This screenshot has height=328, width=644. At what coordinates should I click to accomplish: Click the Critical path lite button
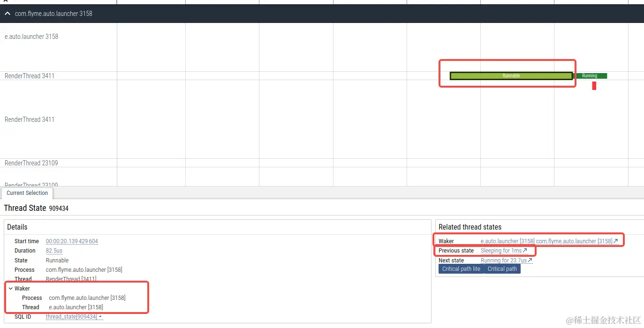(462, 269)
